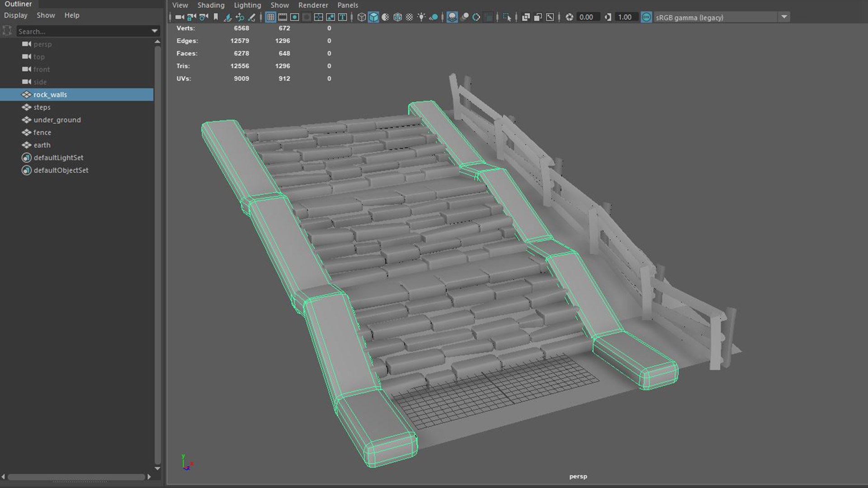Click the Textured checkerboard icon
The image size is (868, 488).
pos(410,17)
